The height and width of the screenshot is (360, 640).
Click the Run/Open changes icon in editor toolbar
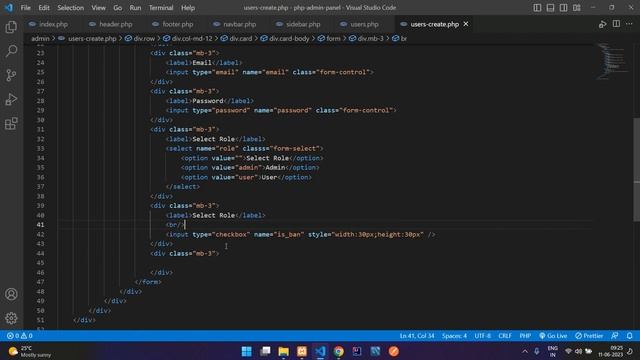point(602,24)
